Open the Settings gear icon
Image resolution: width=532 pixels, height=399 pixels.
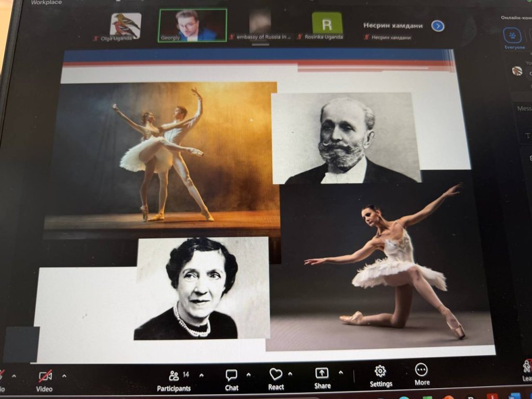pyautogui.click(x=380, y=371)
